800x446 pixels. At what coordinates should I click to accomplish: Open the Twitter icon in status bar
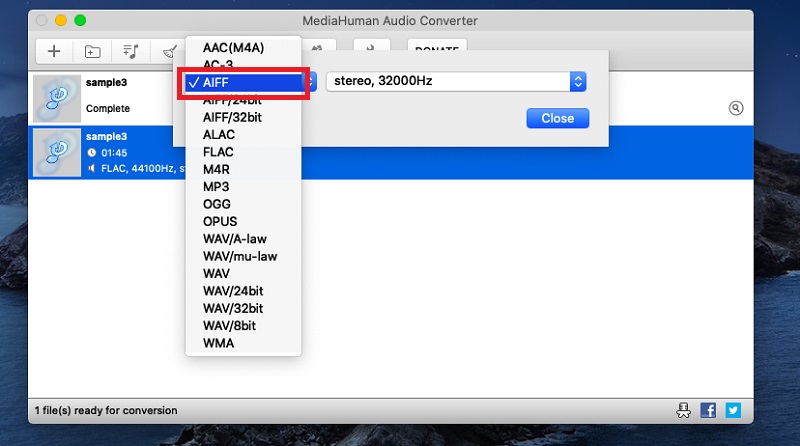pos(732,410)
